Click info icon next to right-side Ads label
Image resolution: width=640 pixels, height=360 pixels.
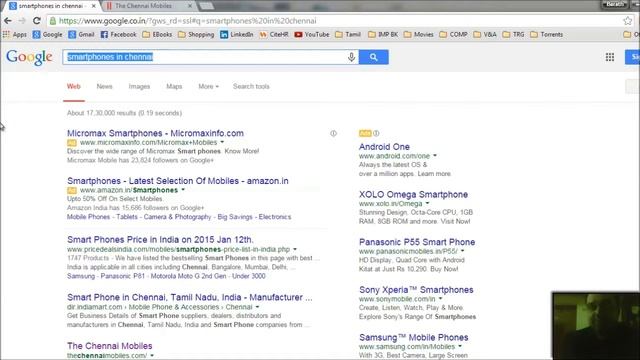[376, 133]
